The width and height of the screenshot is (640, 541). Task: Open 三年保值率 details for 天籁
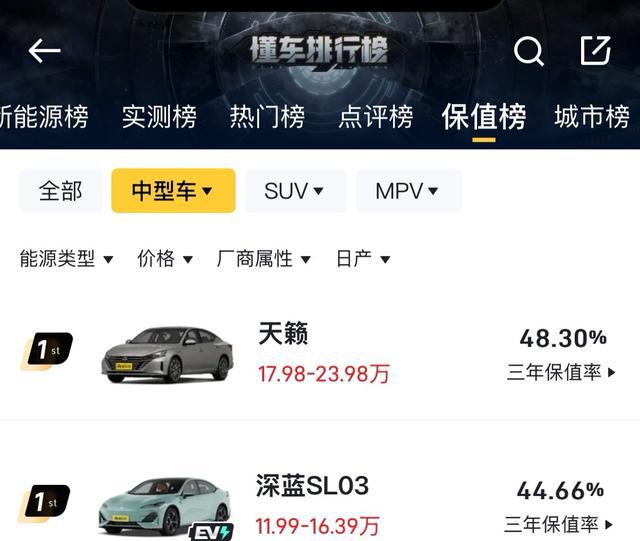coord(561,372)
